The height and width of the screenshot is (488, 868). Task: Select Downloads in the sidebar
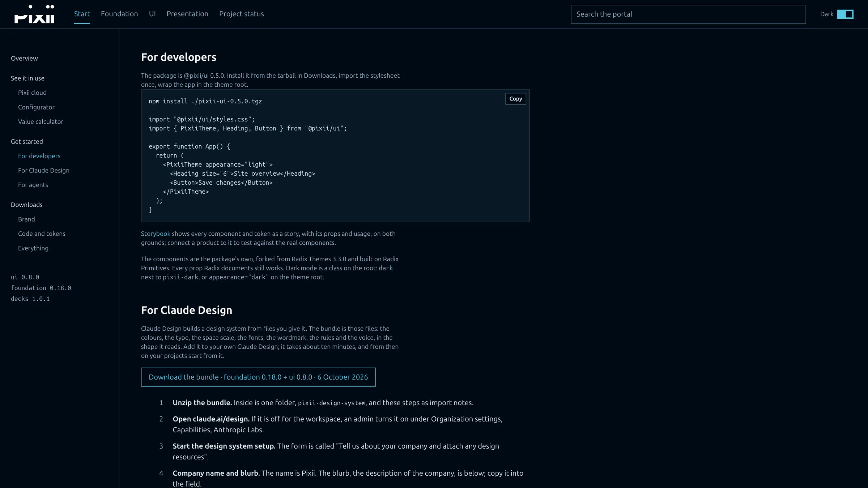click(27, 205)
